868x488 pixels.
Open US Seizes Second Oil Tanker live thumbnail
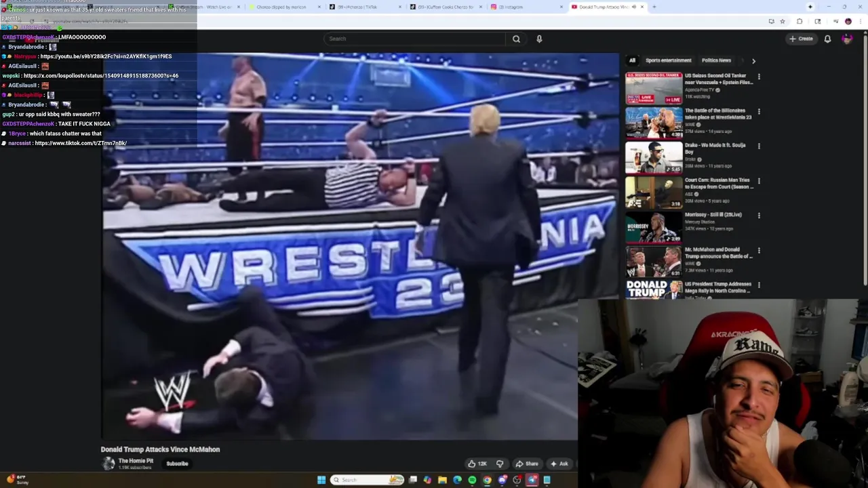pos(654,87)
